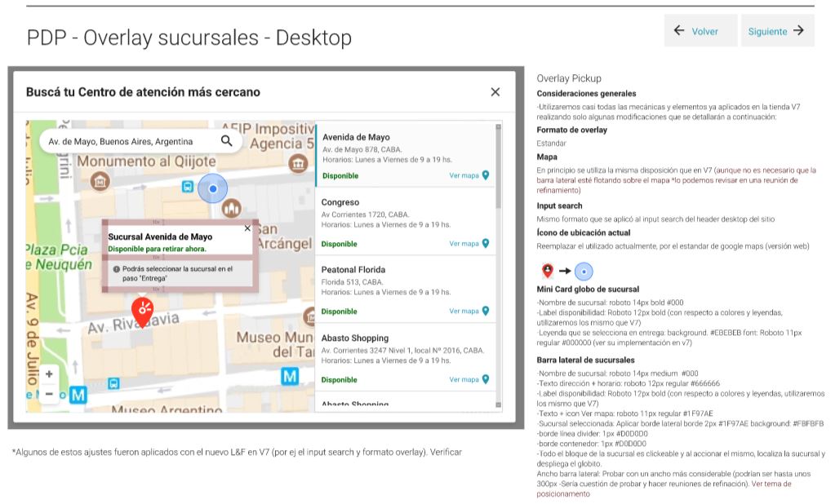Click the branch list scrollbar
This screenshot has height=504, width=835.
coord(499,169)
